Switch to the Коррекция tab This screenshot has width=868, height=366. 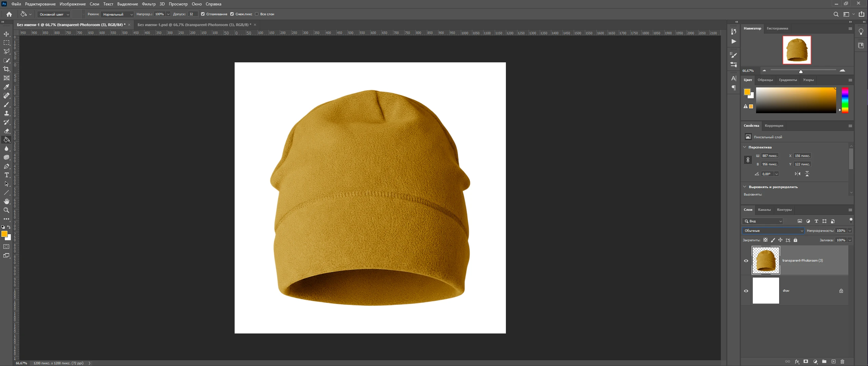(774, 126)
